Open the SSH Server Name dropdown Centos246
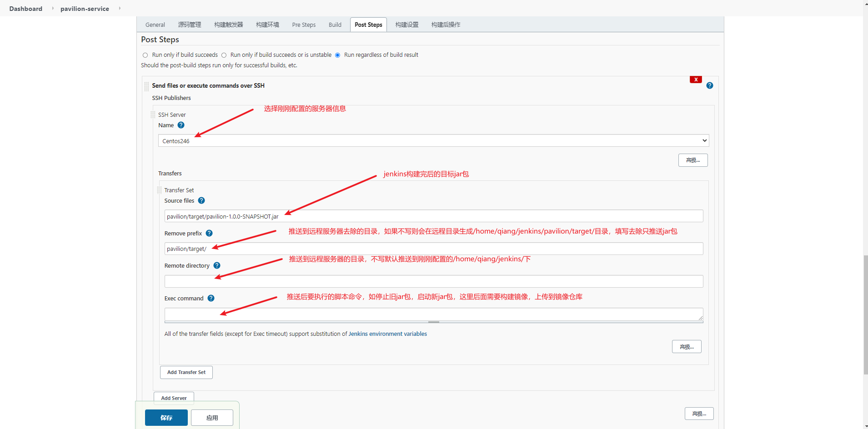This screenshot has width=868, height=429. 433,140
